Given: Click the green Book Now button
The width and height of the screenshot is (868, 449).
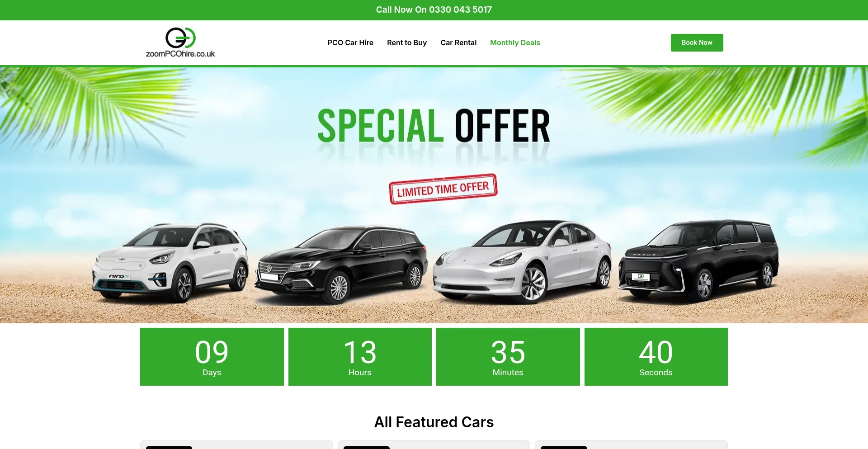Looking at the screenshot, I should 697,43.
